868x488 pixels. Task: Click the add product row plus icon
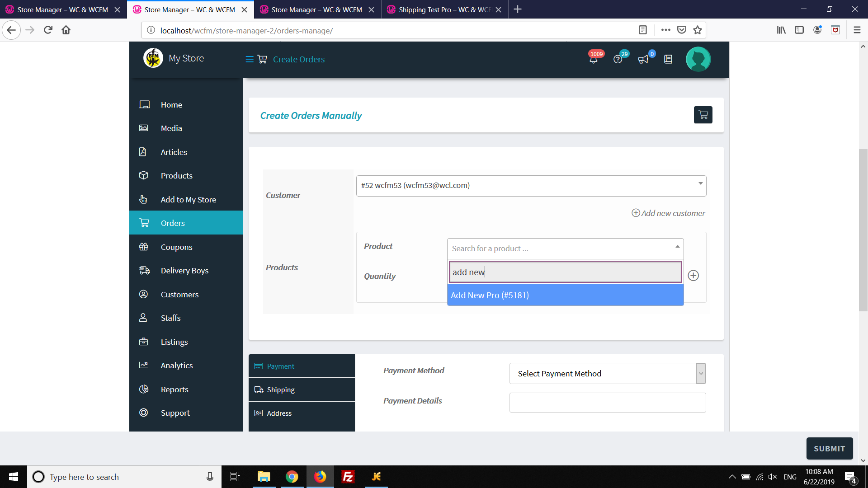pos(693,276)
